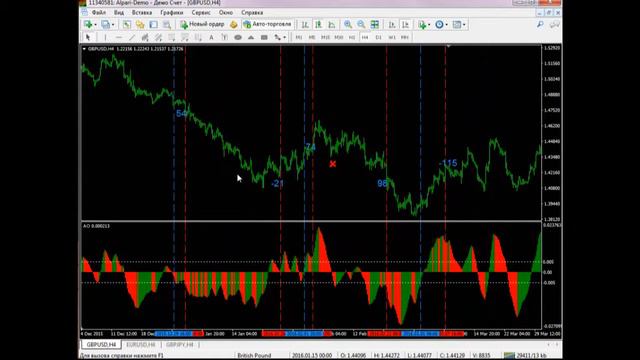640x360 pixels.
Task: Open the Справка menu
Action: click(252, 13)
